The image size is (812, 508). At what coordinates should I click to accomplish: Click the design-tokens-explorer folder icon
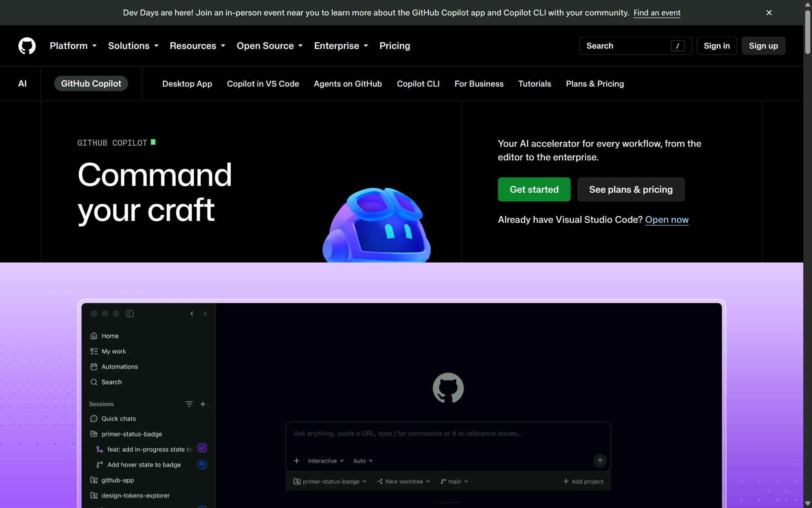(x=94, y=496)
